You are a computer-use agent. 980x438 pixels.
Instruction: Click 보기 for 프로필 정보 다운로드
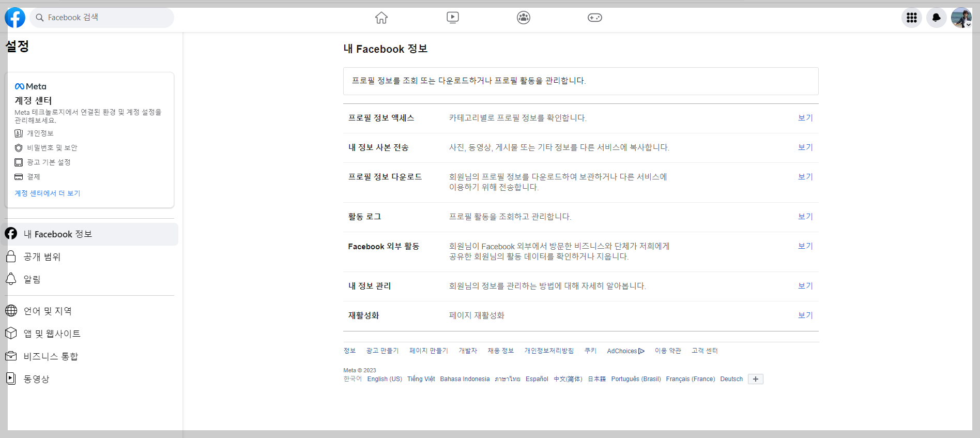tap(805, 177)
